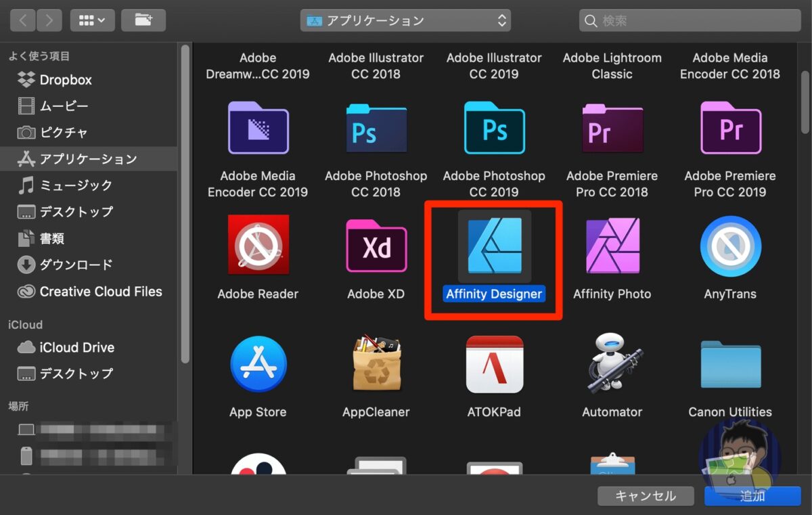812x515 pixels.
Task: Click the Adobe Photoshop CC 2018 label
Action: 376,184
